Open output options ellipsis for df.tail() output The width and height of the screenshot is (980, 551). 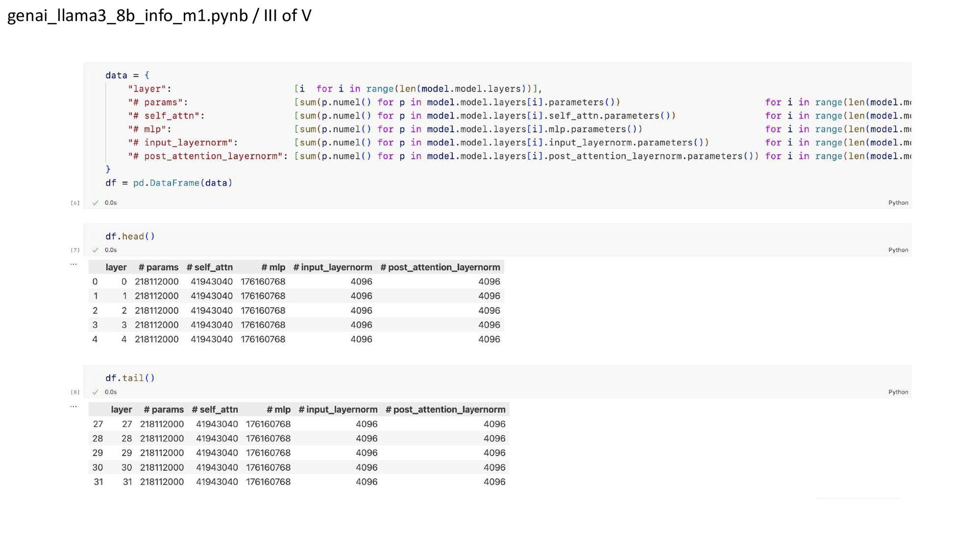point(73,406)
